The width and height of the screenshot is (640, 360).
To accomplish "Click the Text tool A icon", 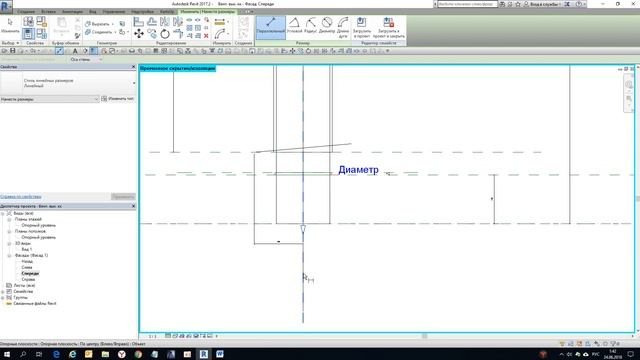I will click(75, 51).
